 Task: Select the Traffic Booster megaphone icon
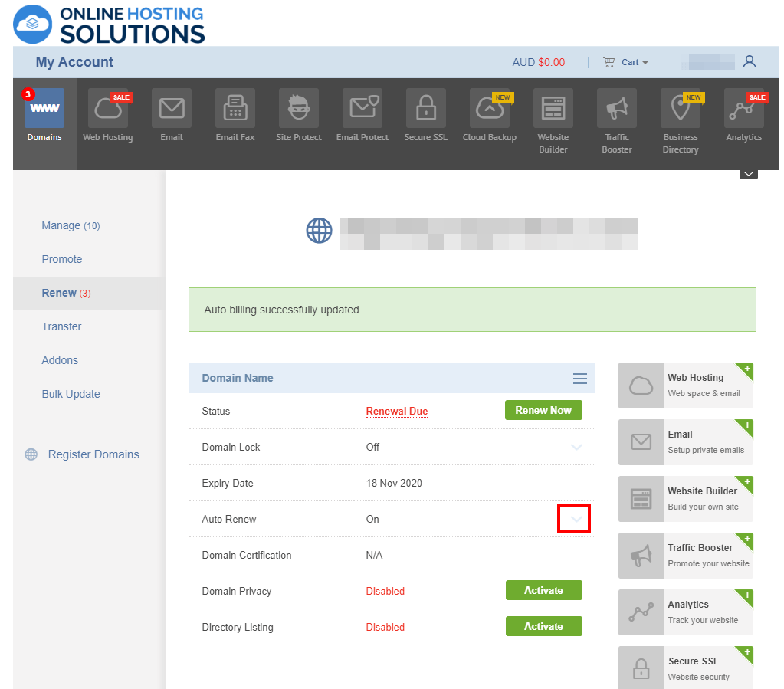(x=616, y=108)
